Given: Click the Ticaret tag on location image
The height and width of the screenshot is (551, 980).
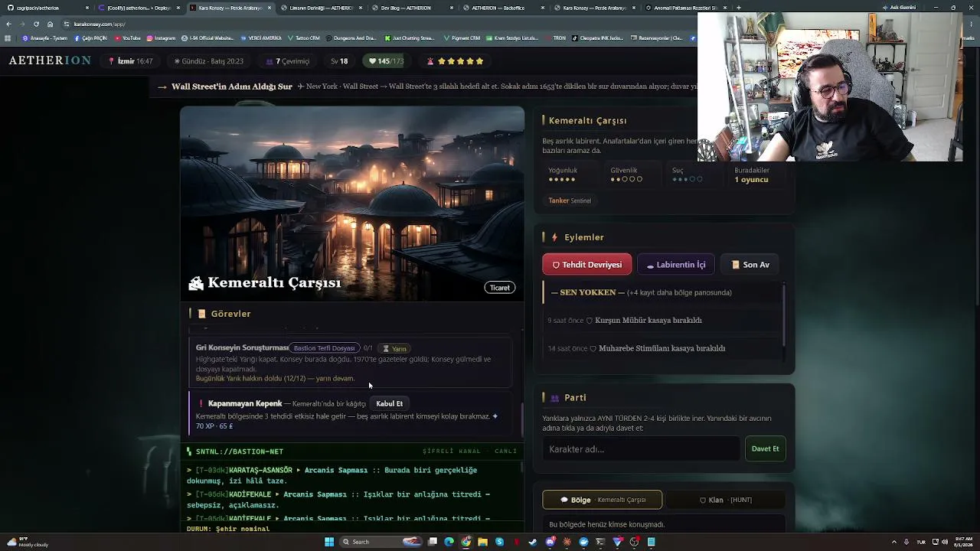Looking at the screenshot, I should [500, 288].
